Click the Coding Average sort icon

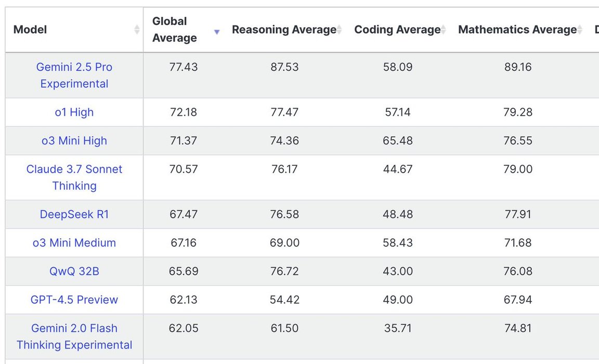tap(443, 30)
